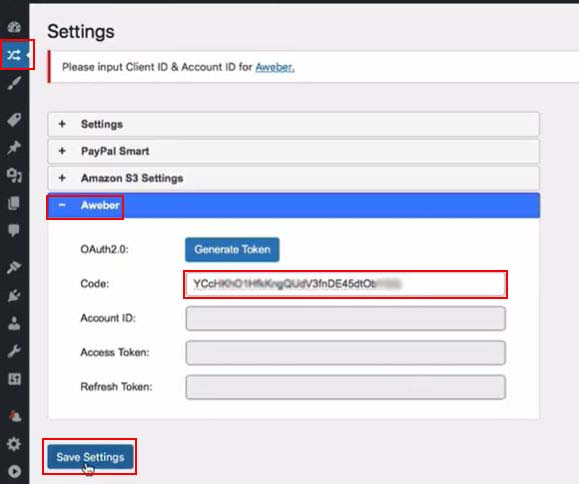Click into the Code input field
Screen dimensions: 579x484
pos(346,284)
